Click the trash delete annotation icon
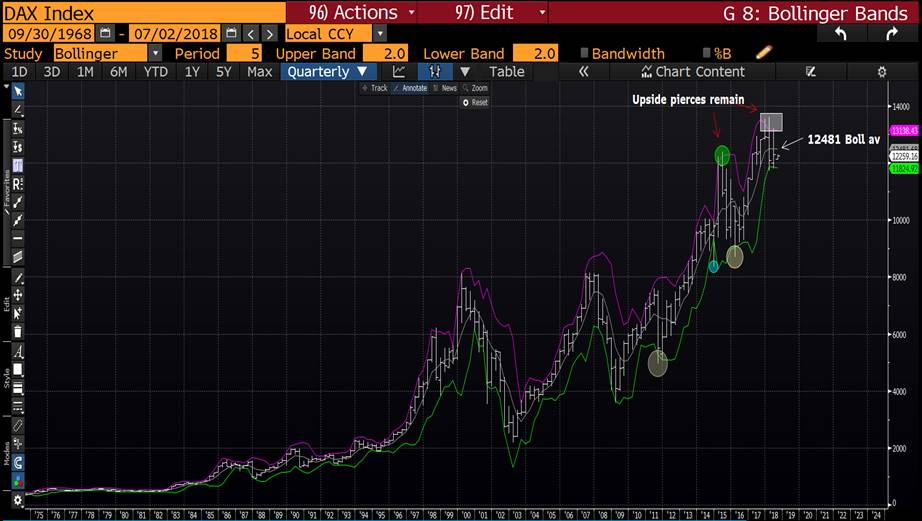 point(18,332)
